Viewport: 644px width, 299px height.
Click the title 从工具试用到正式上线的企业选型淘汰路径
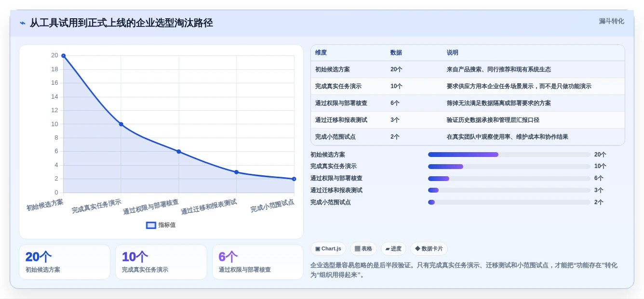121,23
